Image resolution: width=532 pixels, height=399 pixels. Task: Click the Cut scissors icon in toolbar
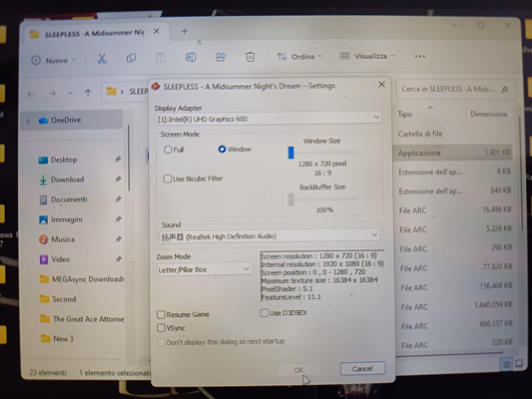coord(102,58)
